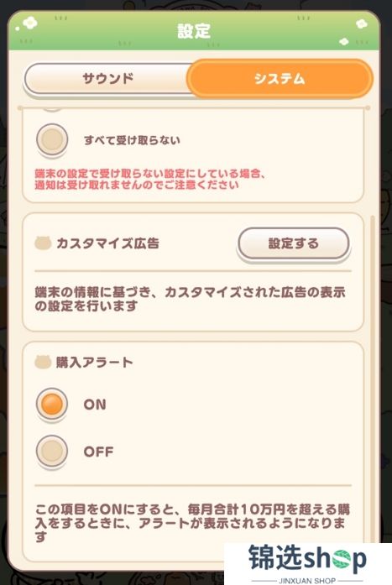Click the white flower at header's top left
Image resolution: width=392 pixels, height=585 pixels.
30,24
